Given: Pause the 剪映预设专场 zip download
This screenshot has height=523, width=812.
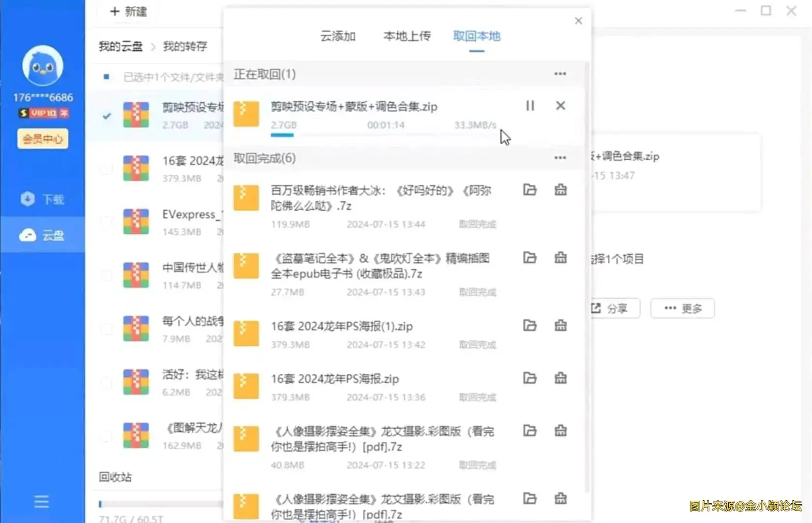Looking at the screenshot, I should [x=530, y=106].
